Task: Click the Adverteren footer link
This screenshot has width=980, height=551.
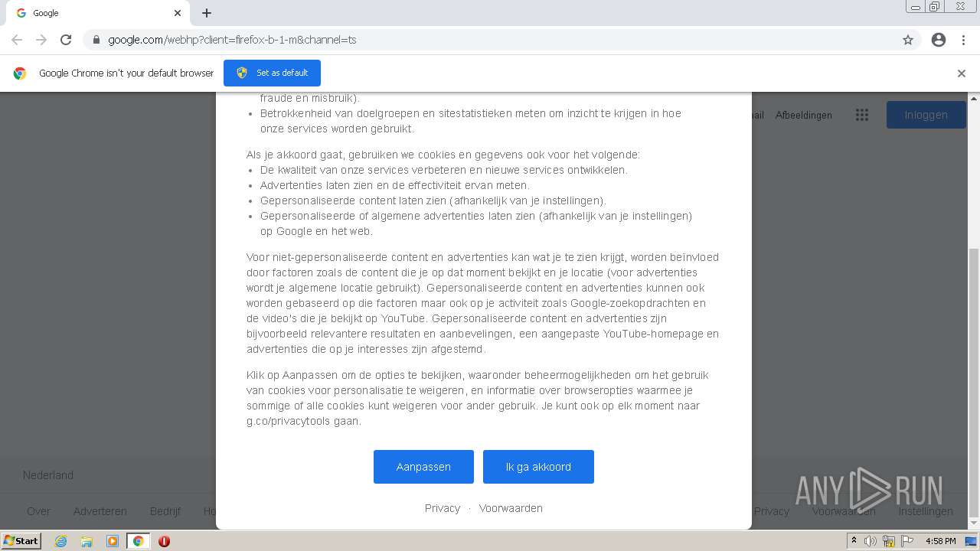Action: coord(100,511)
